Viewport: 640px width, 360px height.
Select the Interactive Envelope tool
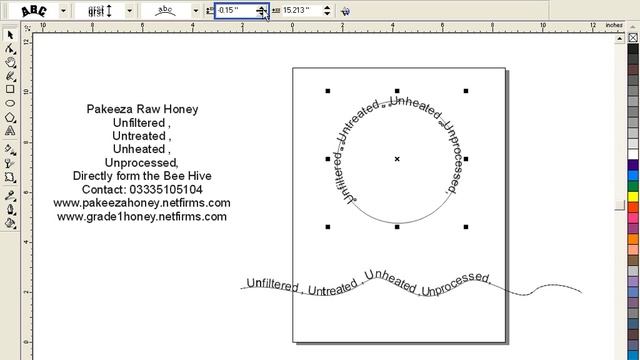coord(10,177)
